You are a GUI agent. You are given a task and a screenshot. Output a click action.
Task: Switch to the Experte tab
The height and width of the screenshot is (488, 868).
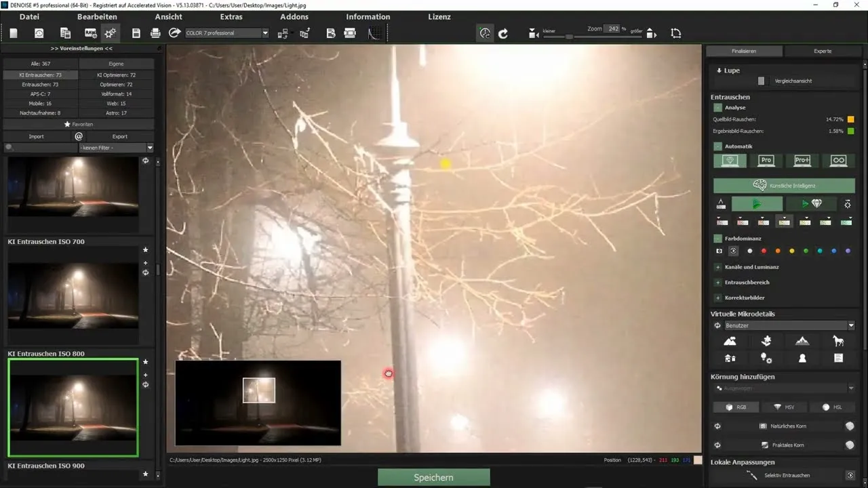[x=822, y=51]
